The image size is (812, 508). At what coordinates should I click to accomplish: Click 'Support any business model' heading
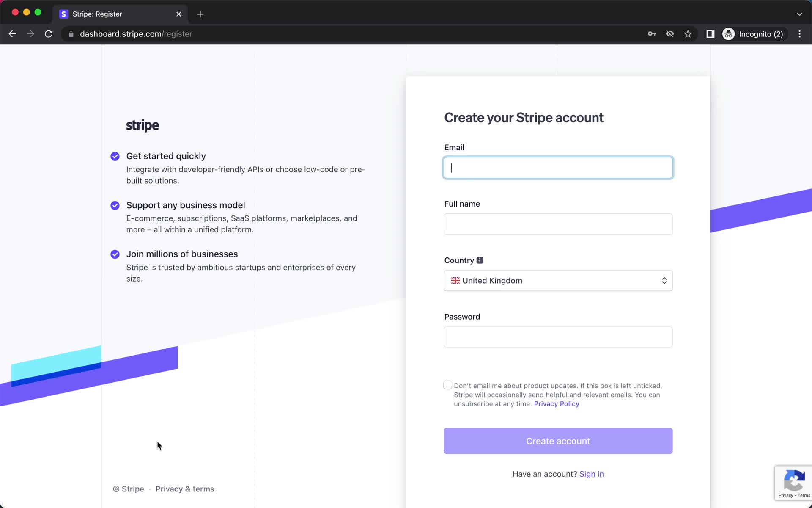(186, 205)
